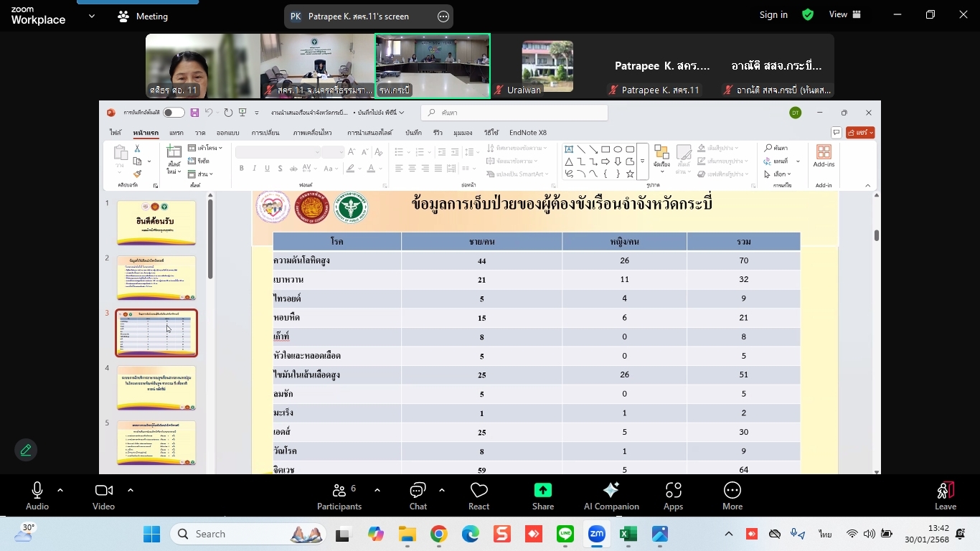
Task: Click the text highlight color pen swatch
Action: pos(350,169)
